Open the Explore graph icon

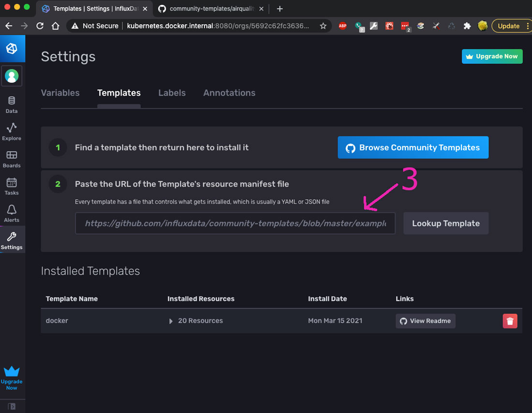12,132
